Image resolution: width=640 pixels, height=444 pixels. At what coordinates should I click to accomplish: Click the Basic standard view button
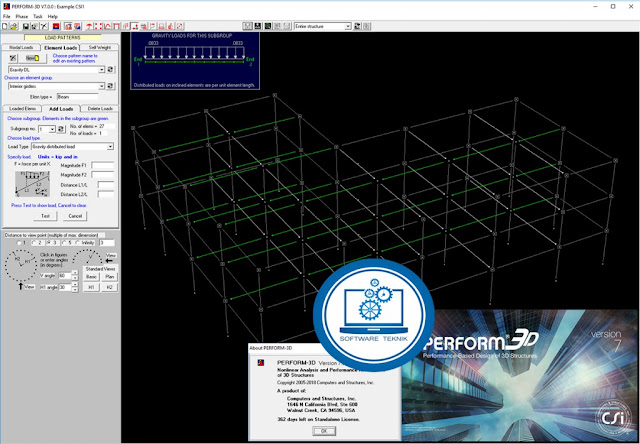91,277
